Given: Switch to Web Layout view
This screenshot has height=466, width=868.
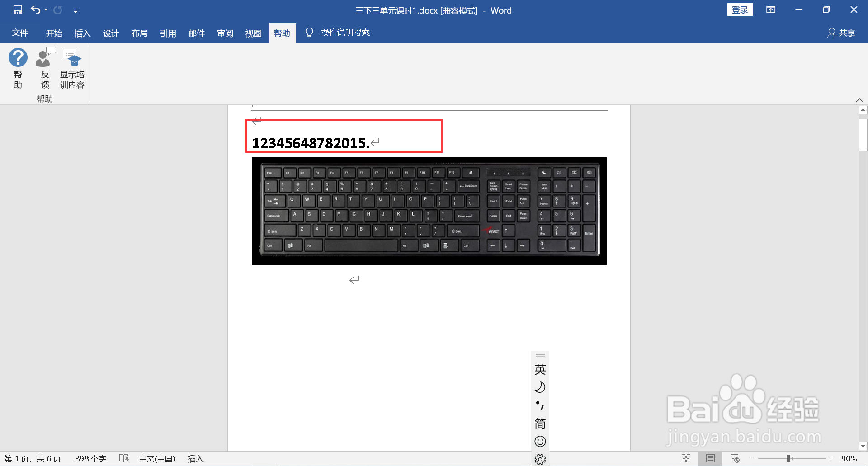Looking at the screenshot, I should 735,458.
